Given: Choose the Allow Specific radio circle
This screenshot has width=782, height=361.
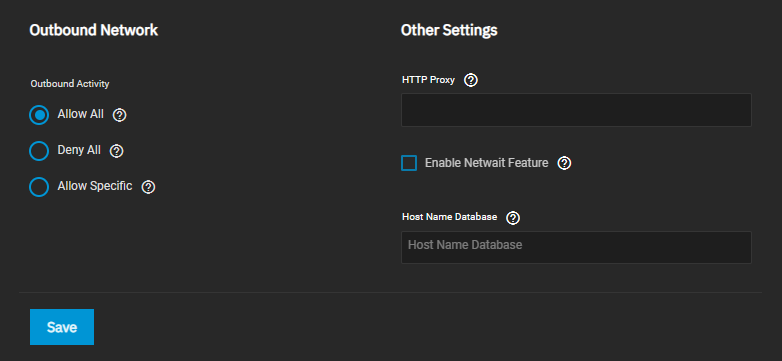Looking at the screenshot, I should coord(39,187).
